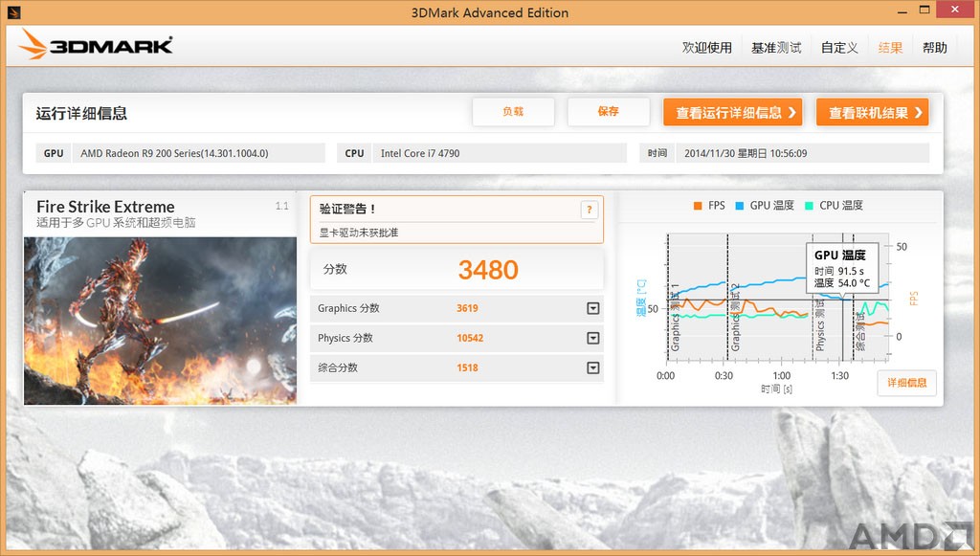
Task: Click the blue GPU 温度 legend swatch
Action: pos(740,206)
